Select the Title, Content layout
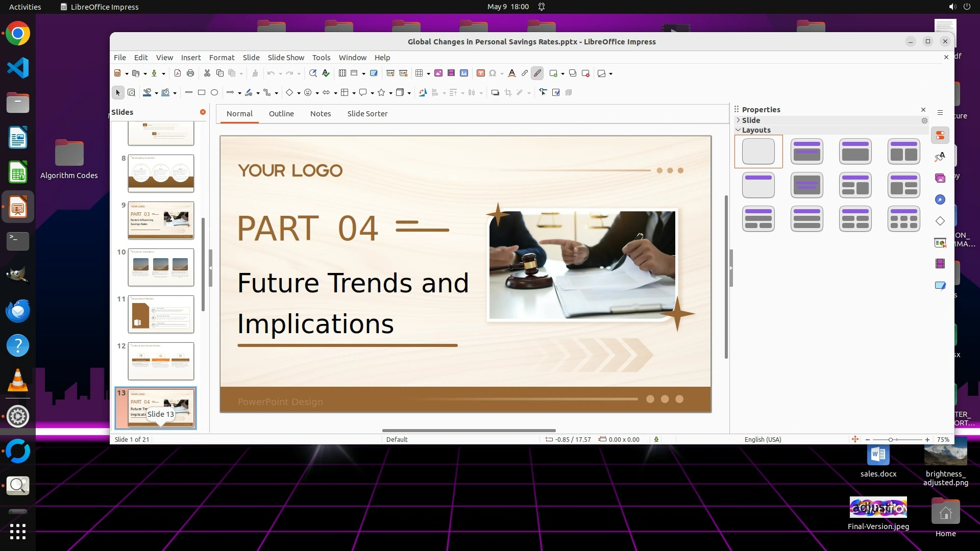Screen dimensions: 980x551 tap(855, 152)
